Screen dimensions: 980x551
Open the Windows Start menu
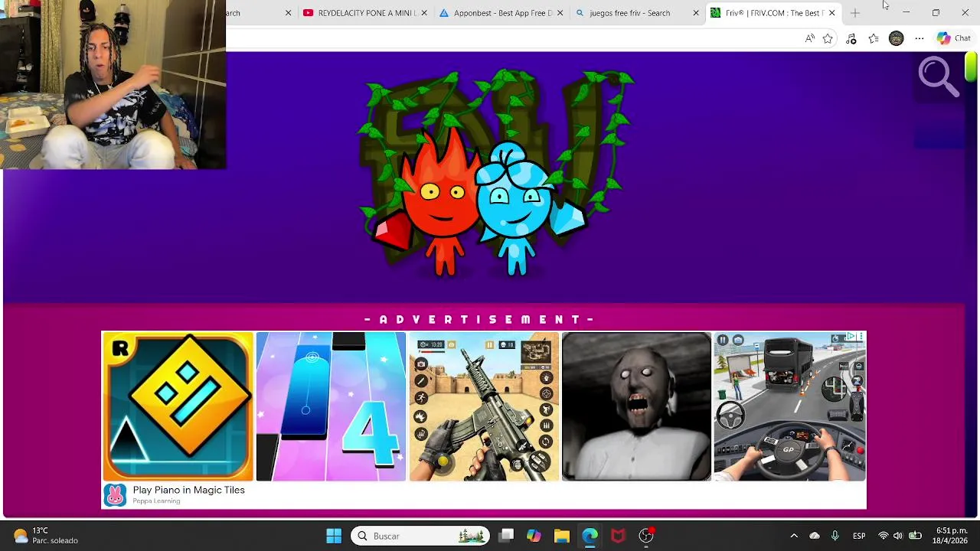[334, 536]
